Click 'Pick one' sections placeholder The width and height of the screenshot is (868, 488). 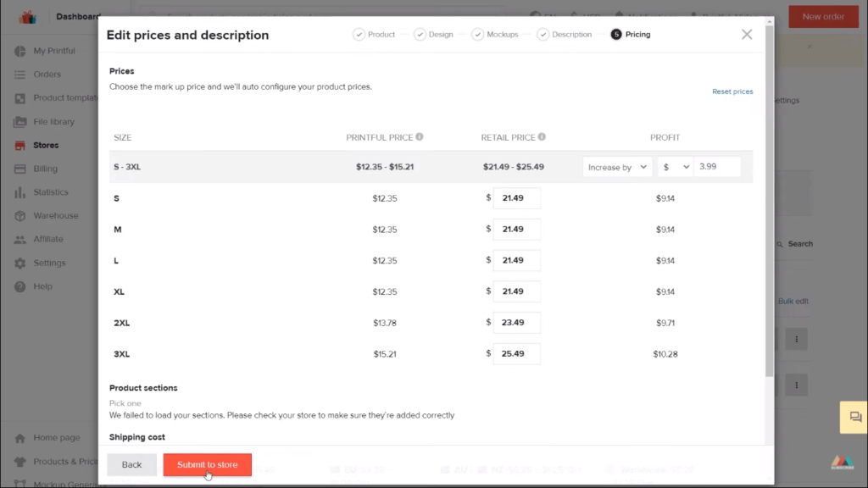pos(125,403)
